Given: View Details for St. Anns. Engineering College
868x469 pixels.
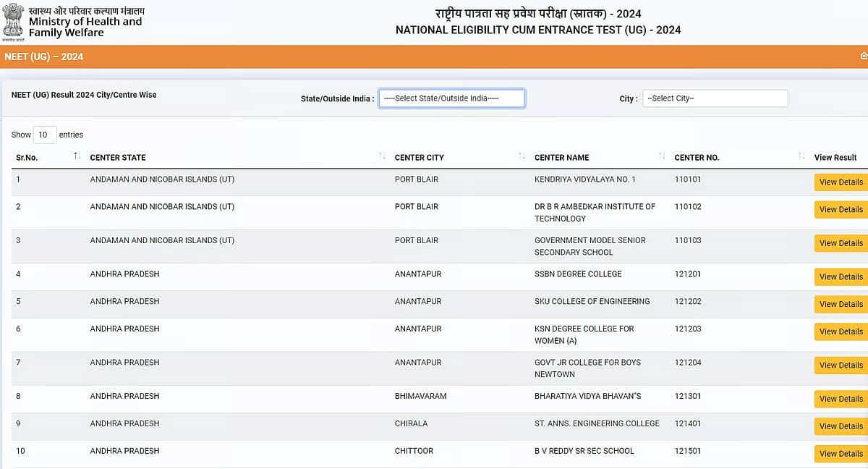Looking at the screenshot, I should 841,426.
